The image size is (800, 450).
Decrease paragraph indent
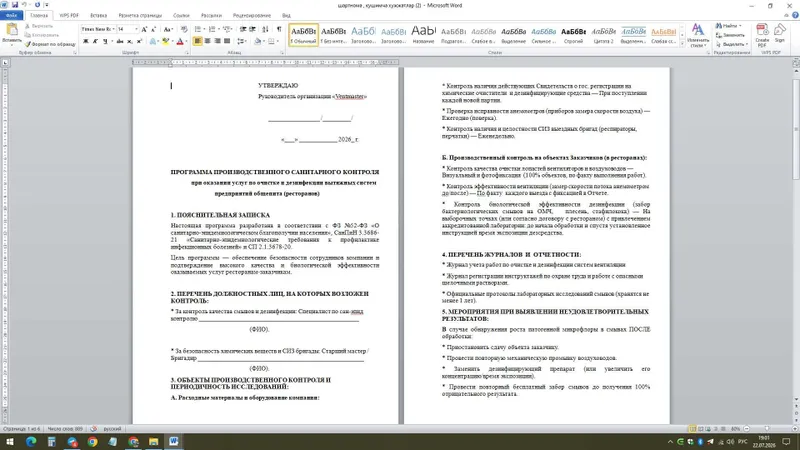pyautogui.click(x=243, y=30)
